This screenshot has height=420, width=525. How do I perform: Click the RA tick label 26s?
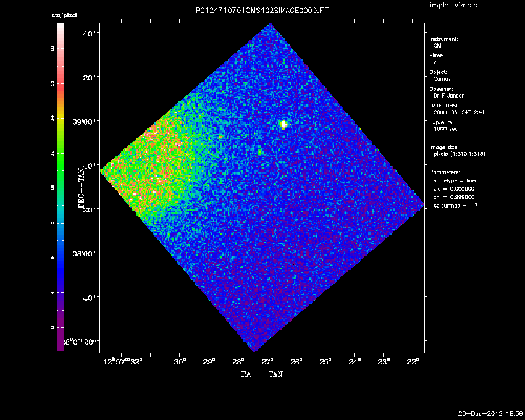[296, 362]
